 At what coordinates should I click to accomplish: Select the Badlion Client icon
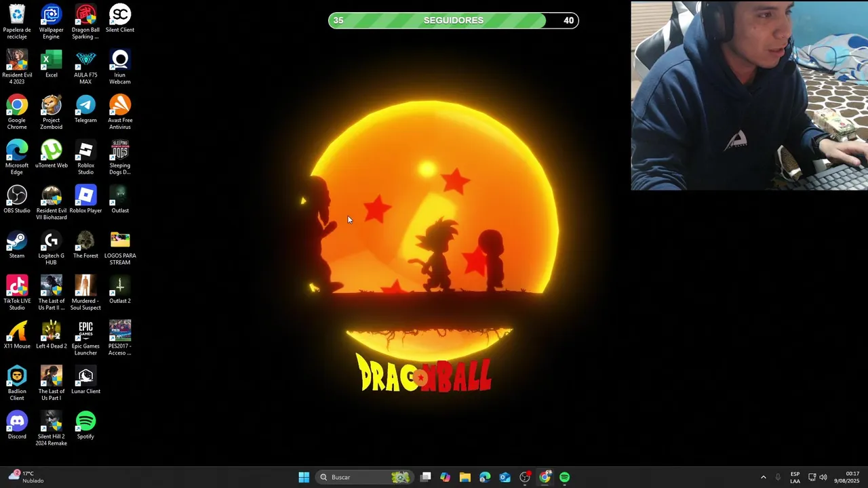pos(17,384)
